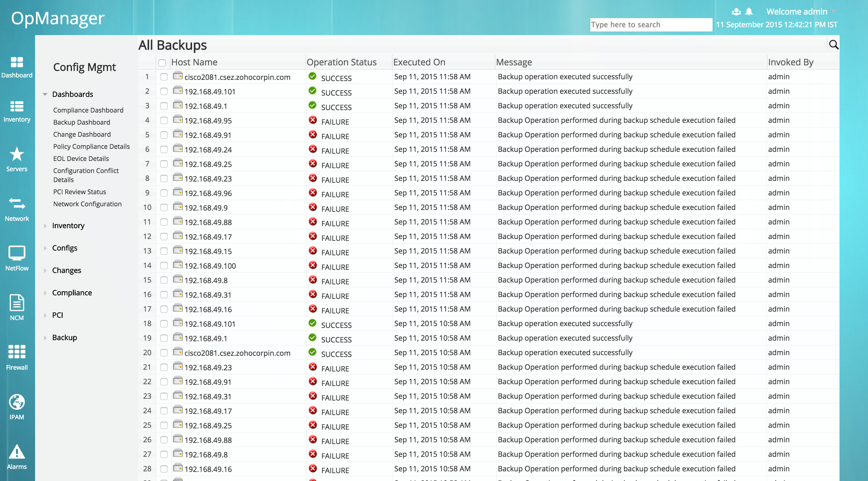868x481 pixels.
Task: Open the notification bell icon
Action: [x=749, y=12]
